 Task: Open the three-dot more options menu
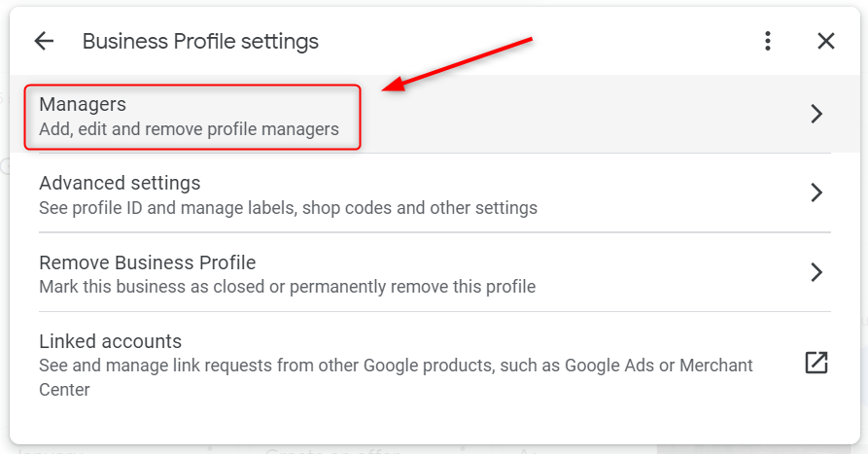tap(767, 41)
